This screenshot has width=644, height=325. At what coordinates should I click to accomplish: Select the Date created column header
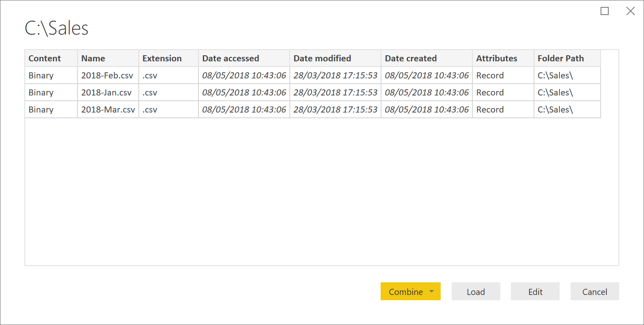426,58
